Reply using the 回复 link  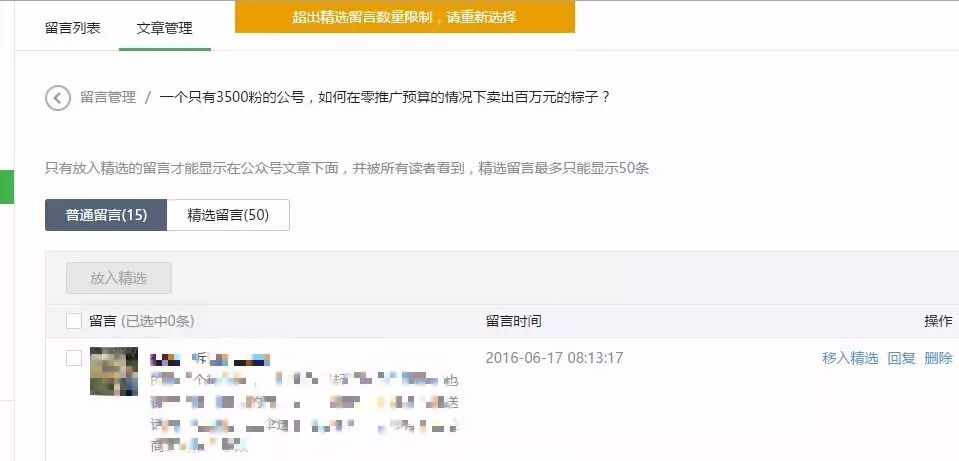[x=902, y=358]
